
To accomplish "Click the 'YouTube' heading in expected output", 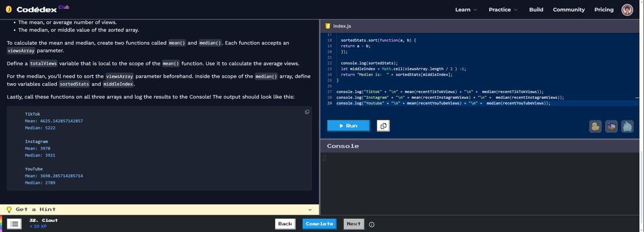I will click(x=34, y=169).
